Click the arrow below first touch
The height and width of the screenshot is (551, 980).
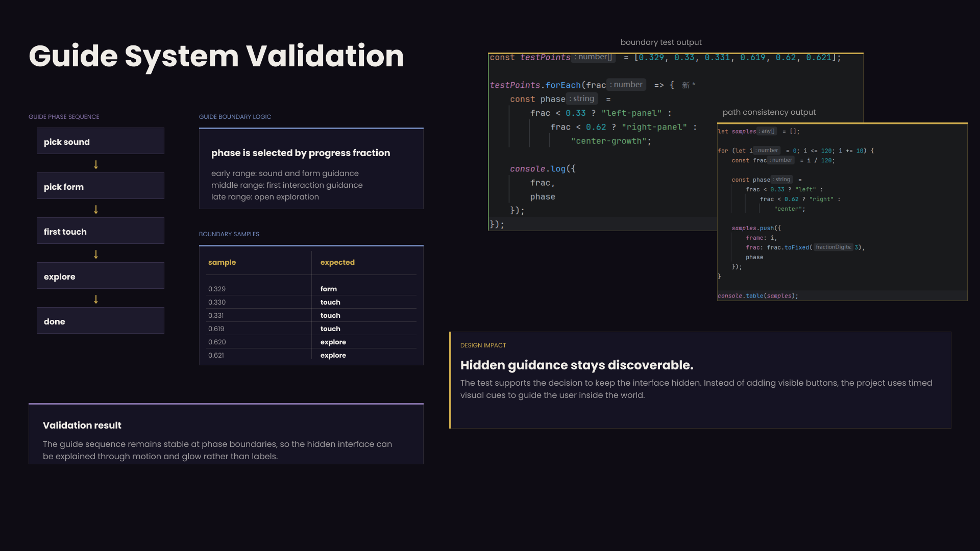96,254
